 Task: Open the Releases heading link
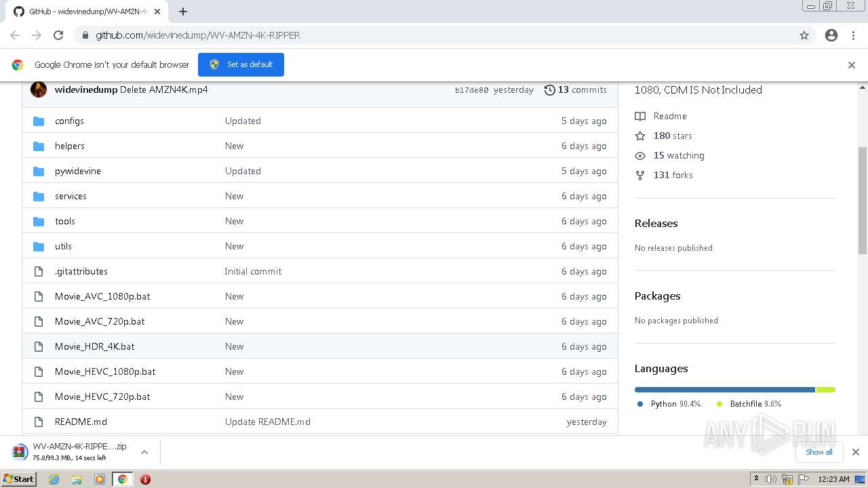click(656, 224)
